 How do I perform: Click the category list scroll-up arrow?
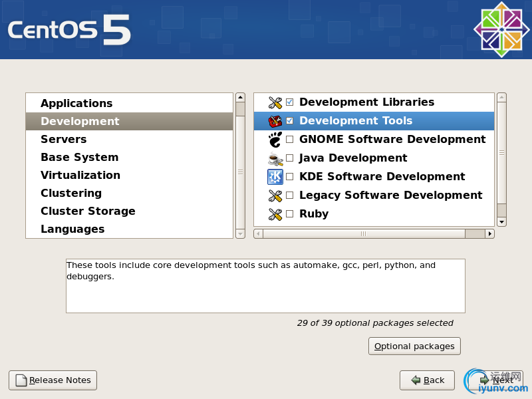click(x=240, y=97)
